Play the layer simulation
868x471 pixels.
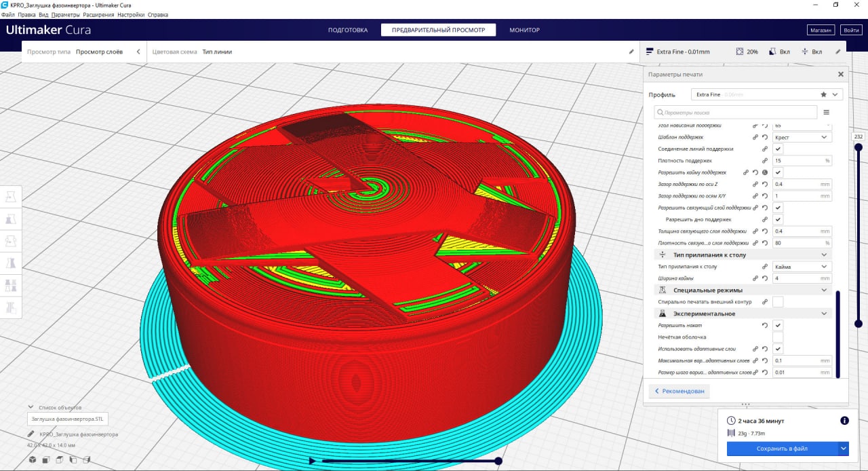point(311,461)
